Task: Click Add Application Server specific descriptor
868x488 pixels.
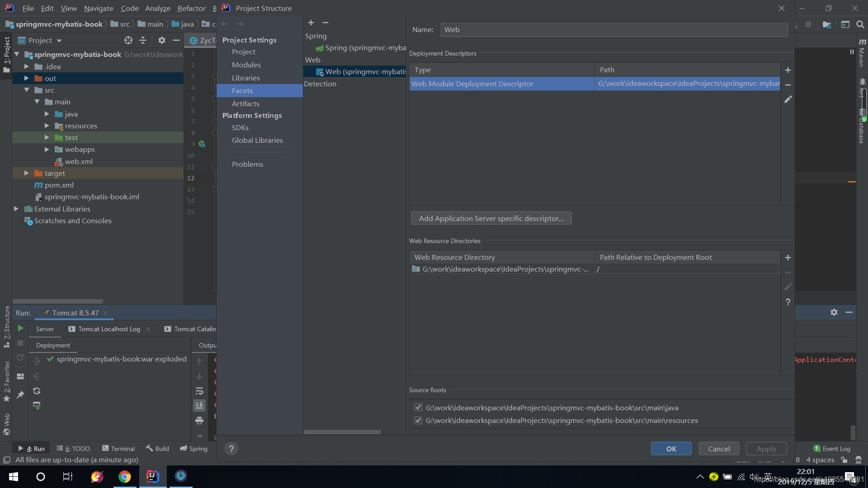Action: 491,218
